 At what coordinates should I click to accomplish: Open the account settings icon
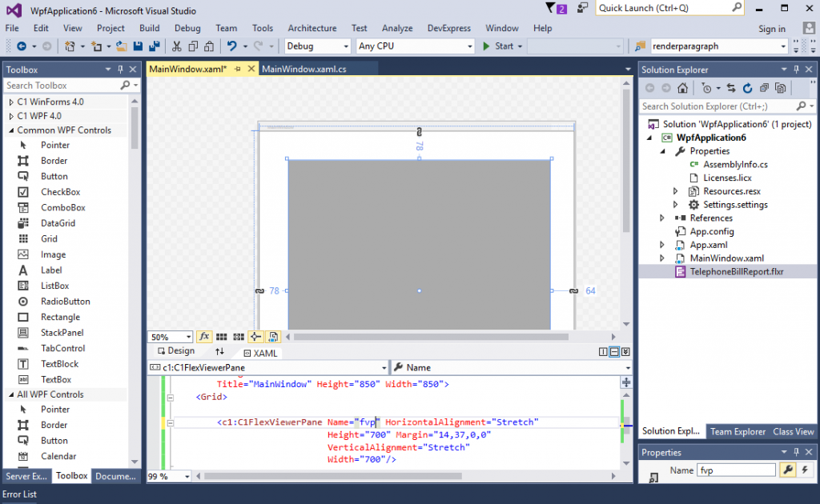[809, 28]
